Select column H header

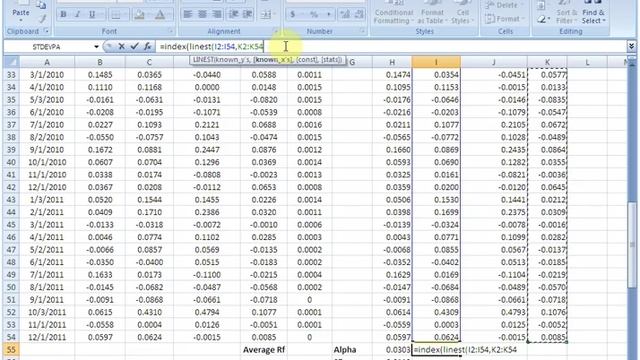[392, 62]
